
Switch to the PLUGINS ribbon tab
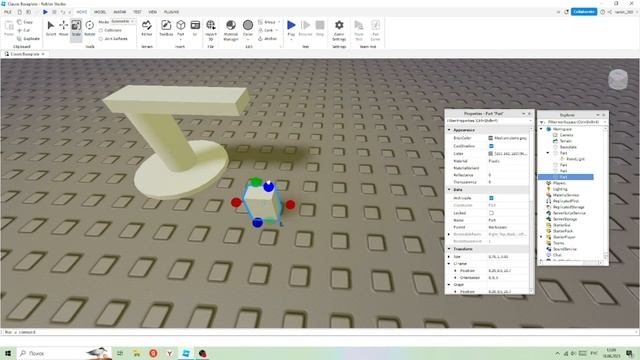[x=171, y=12]
